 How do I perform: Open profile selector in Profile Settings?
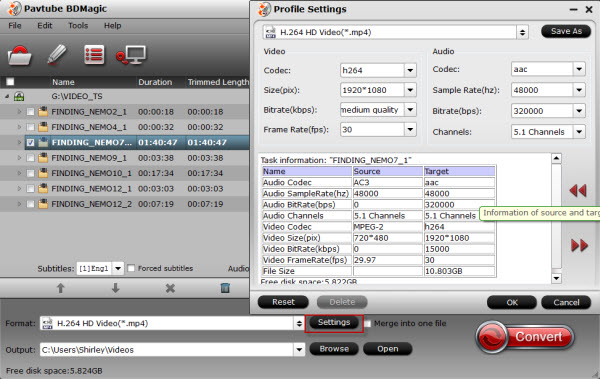pos(522,32)
